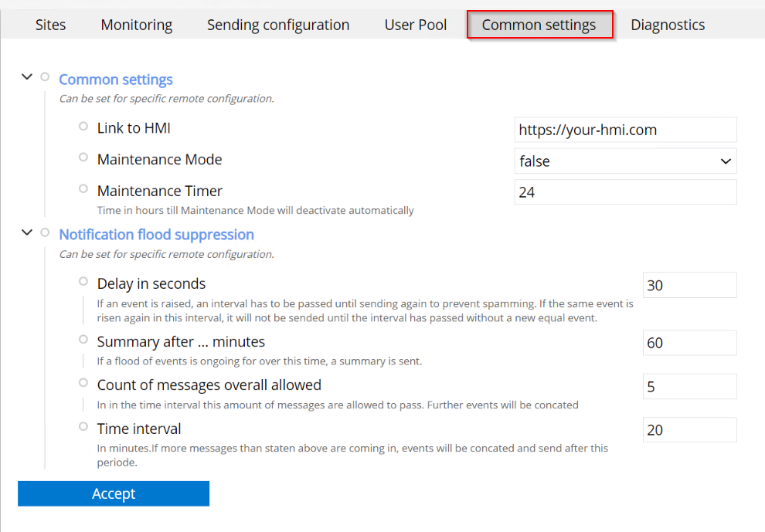The image size is (765, 532).
Task: Open the Sending configuration tab
Action: point(278,25)
